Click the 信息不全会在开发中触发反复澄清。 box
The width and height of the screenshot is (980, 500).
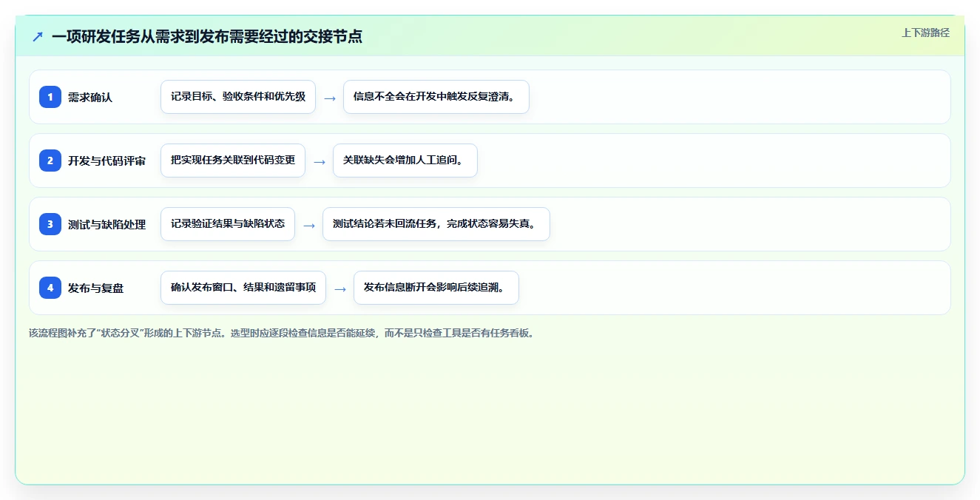pyautogui.click(x=436, y=97)
